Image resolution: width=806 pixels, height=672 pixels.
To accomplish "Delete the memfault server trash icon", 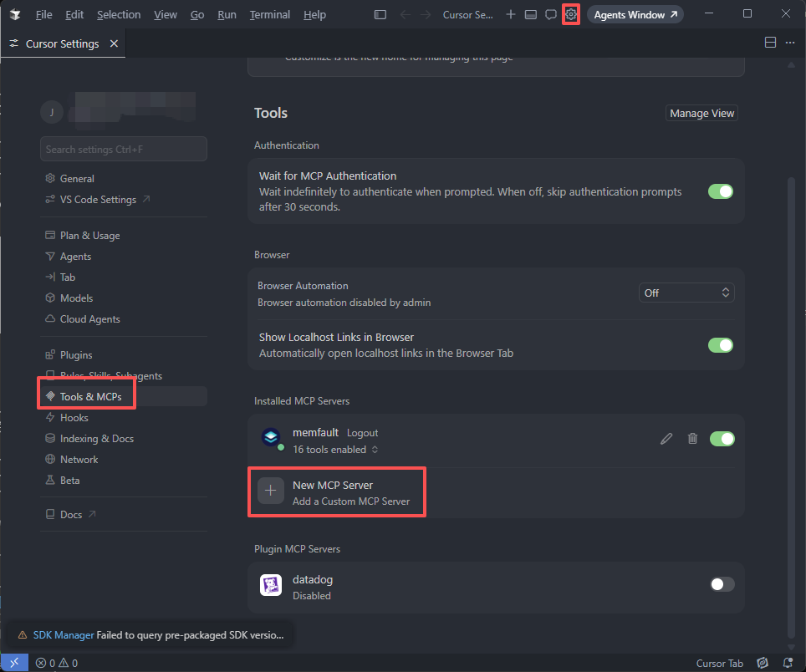I will pyautogui.click(x=692, y=439).
